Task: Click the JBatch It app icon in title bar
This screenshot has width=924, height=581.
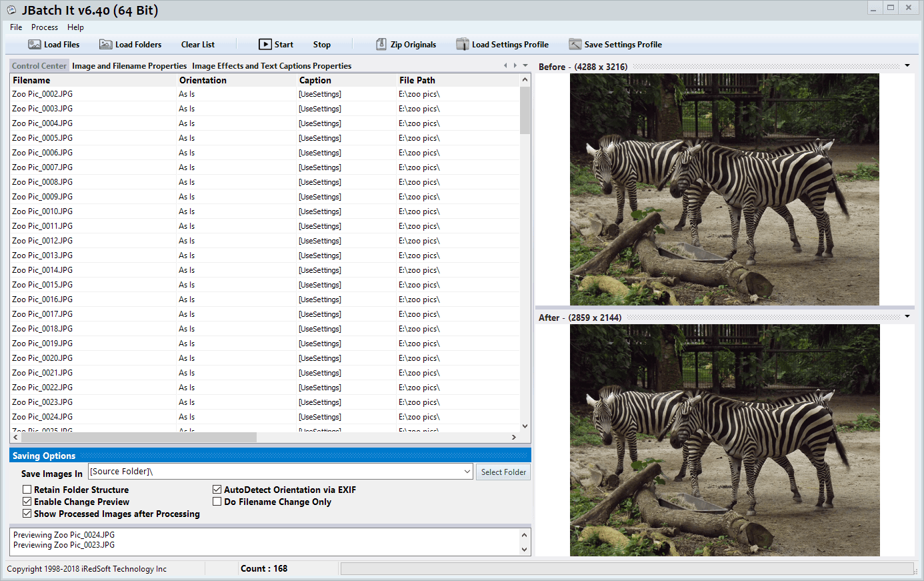Action: [11, 11]
